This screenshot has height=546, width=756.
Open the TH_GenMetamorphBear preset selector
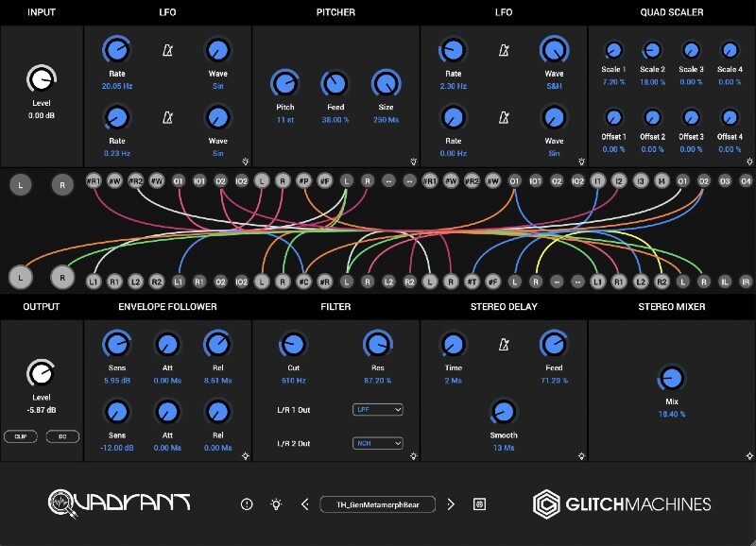pos(377,504)
